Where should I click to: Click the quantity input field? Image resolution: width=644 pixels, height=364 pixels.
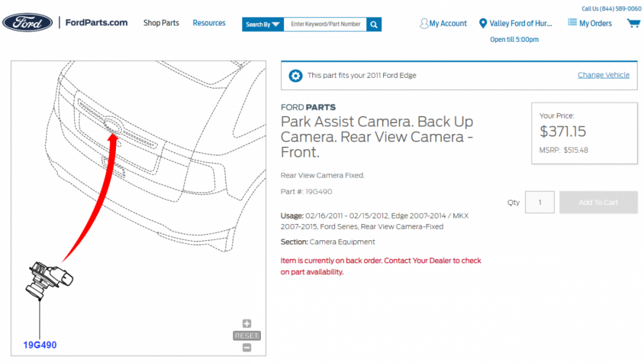(540, 202)
